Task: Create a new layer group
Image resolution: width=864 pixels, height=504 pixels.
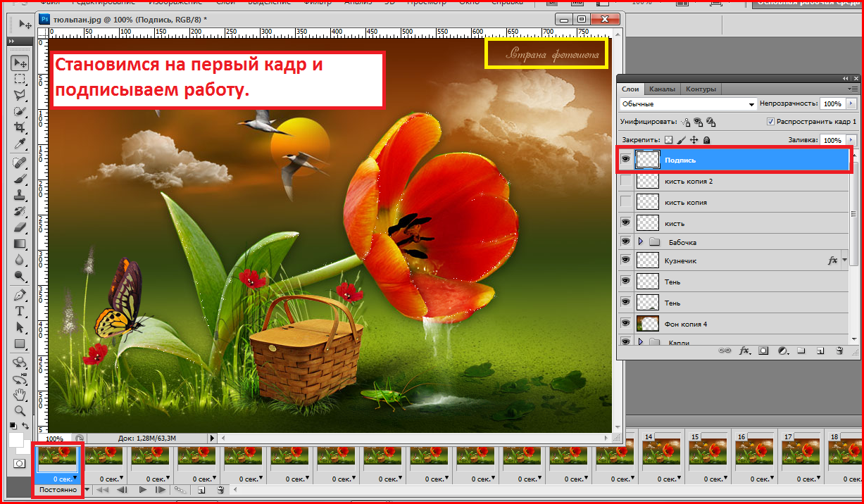Action: point(801,350)
